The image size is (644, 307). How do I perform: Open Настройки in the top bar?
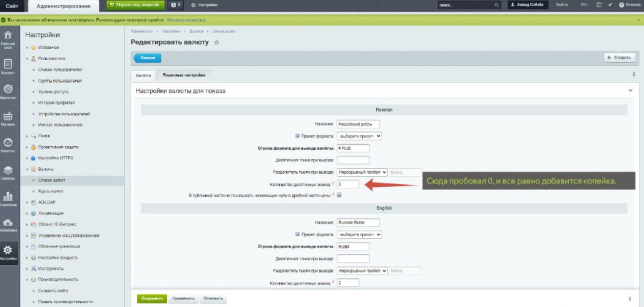point(204,5)
